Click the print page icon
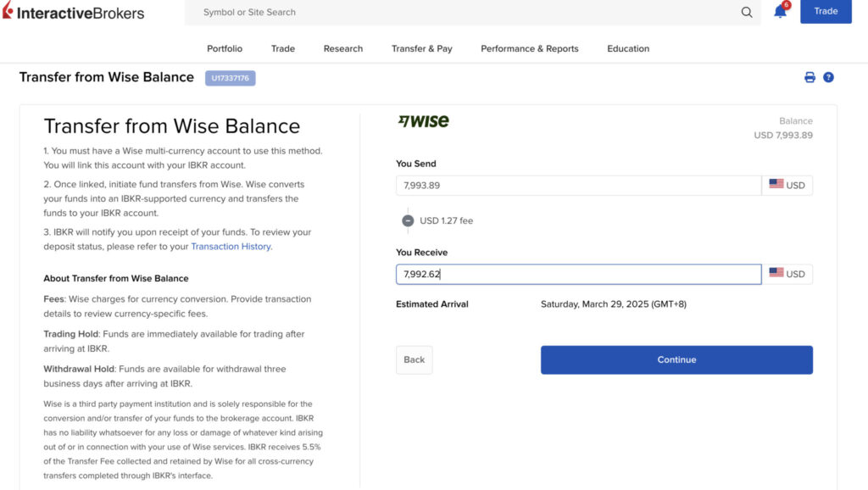Viewport: 868px width, 490px height. click(810, 77)
